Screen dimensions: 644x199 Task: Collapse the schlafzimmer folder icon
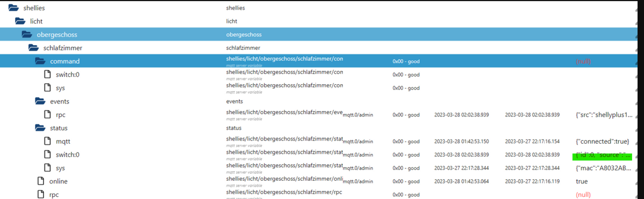(33, 48)
